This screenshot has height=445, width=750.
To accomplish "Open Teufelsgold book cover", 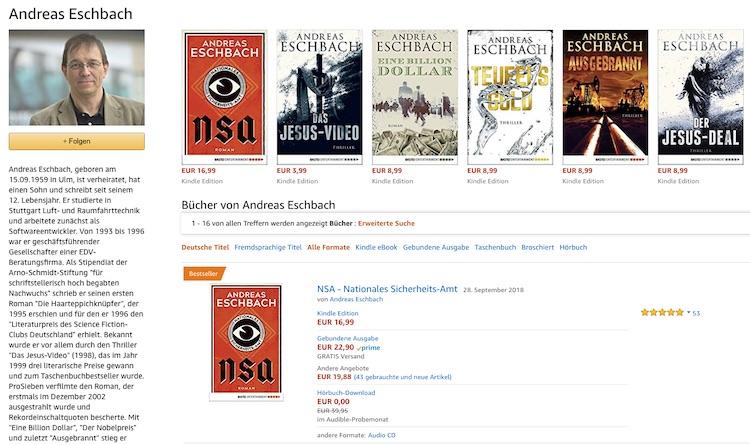I will tap(510, 97).
